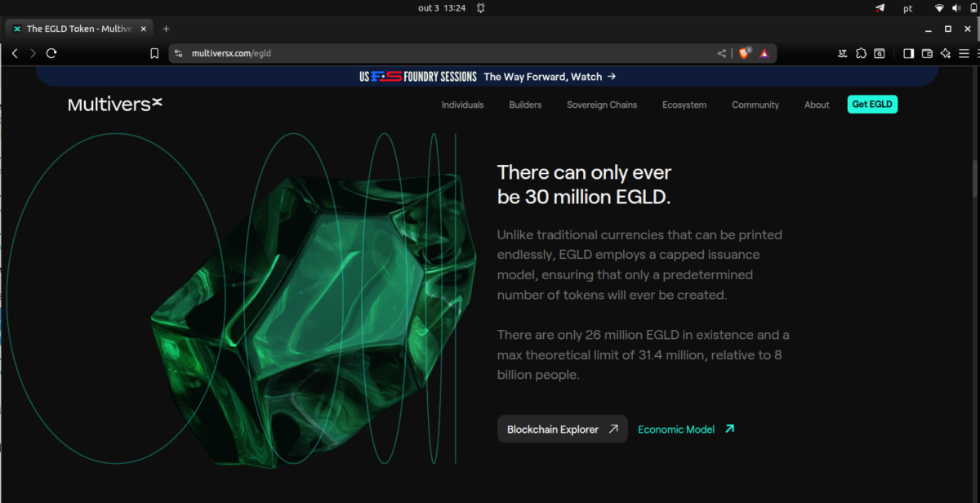980x503 pixels.
Task: Click the share icon in address bar
Action: 721,53
